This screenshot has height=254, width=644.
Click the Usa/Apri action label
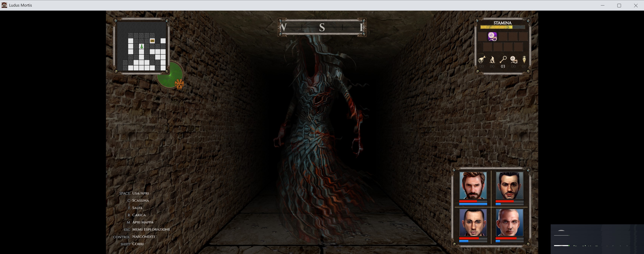click(140, 193)
